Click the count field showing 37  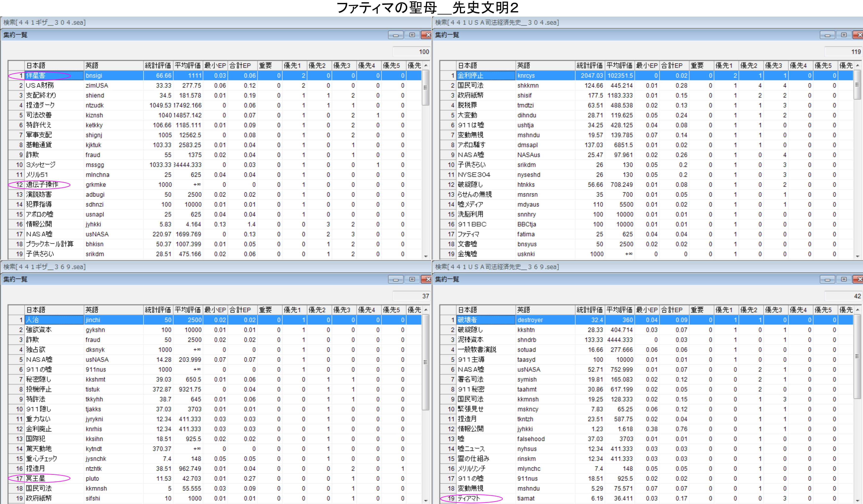[411, 296]
